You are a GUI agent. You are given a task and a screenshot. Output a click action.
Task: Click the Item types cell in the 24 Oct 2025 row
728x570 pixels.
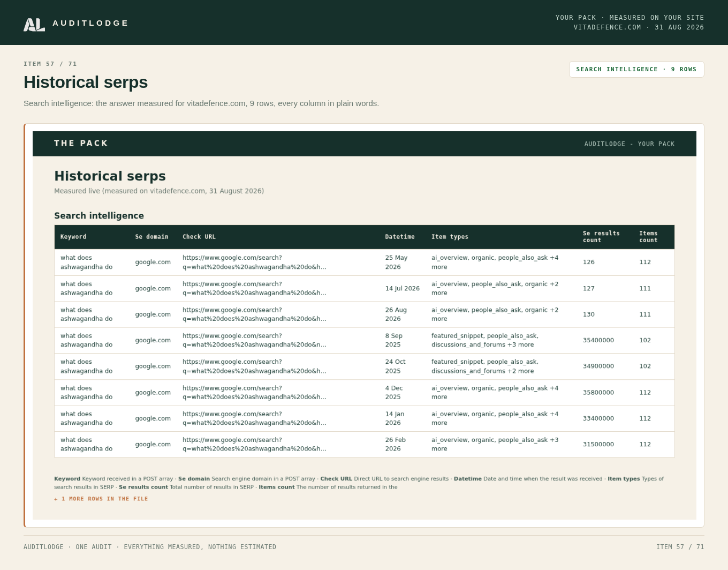[x=485, y=366]
